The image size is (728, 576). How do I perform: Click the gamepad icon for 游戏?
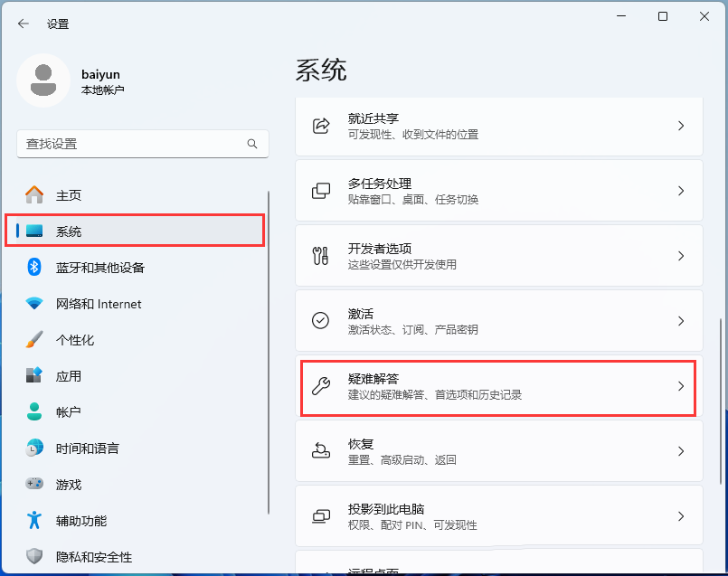33,484
